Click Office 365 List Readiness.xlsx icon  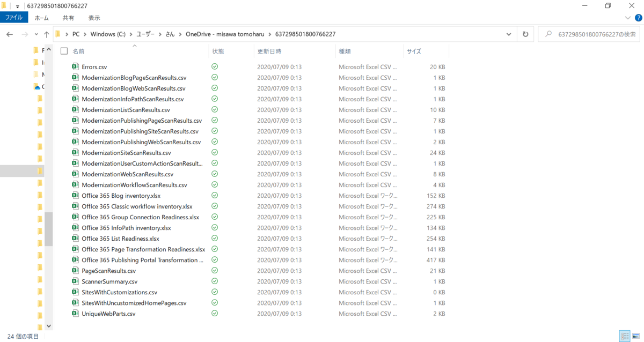tap(75, 239)
